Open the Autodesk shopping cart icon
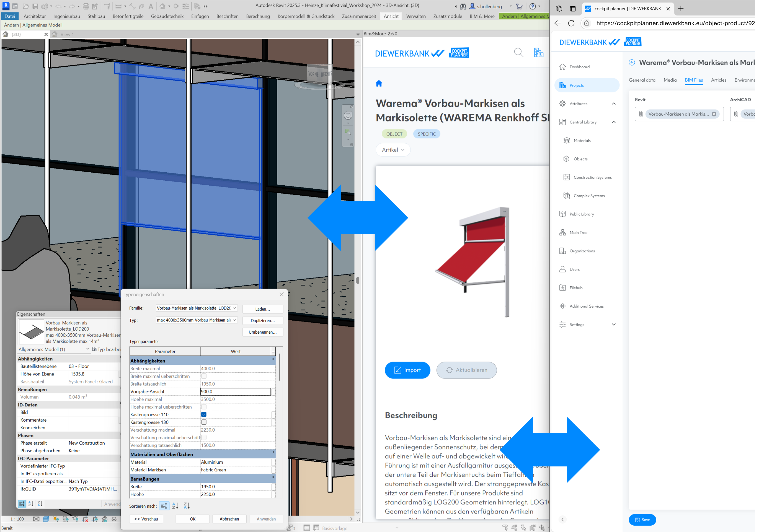759x532 pixels. [x=519, y=6]
